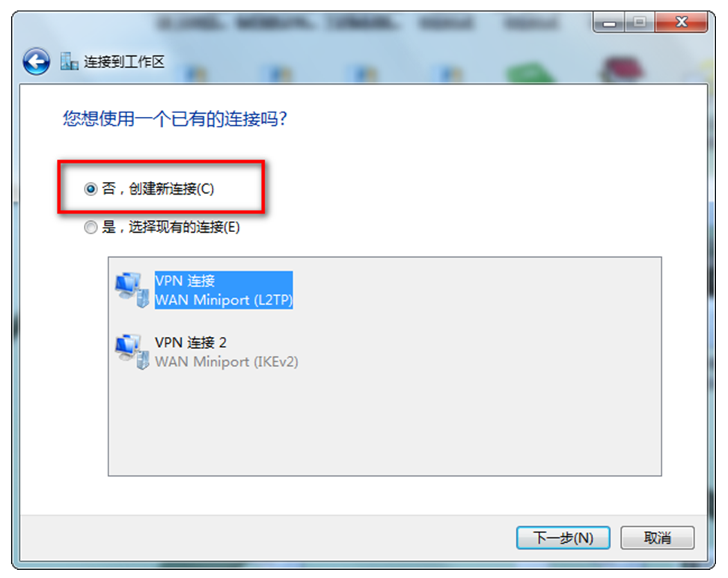The image size is (728, 578).
Task: Click the VPN 连接 network computer icon
Action: tap(132, 290)
